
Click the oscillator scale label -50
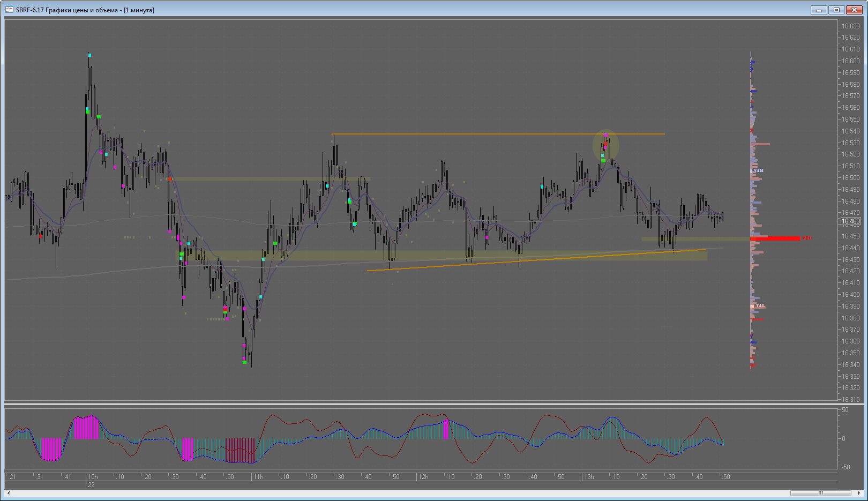click(845, 467)
